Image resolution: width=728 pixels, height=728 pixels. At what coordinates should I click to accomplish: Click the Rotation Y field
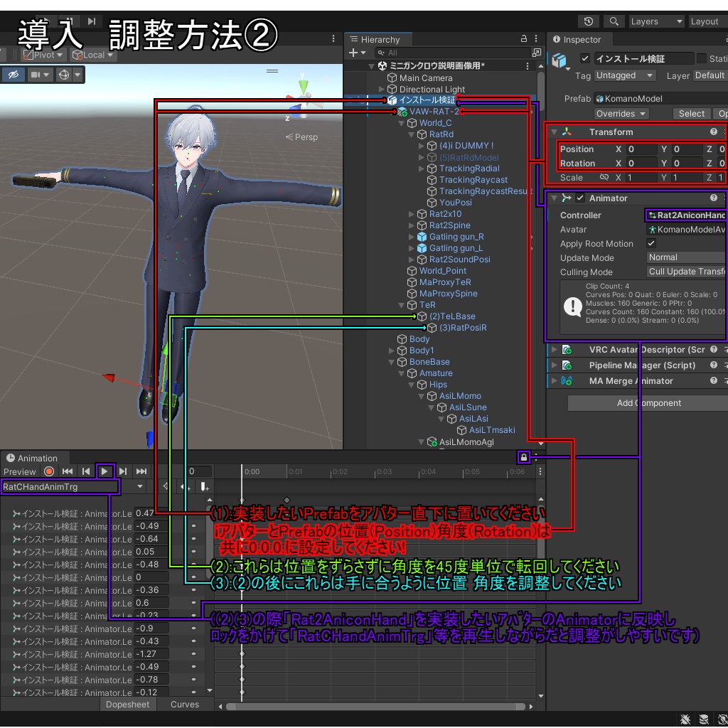point(687,164)
